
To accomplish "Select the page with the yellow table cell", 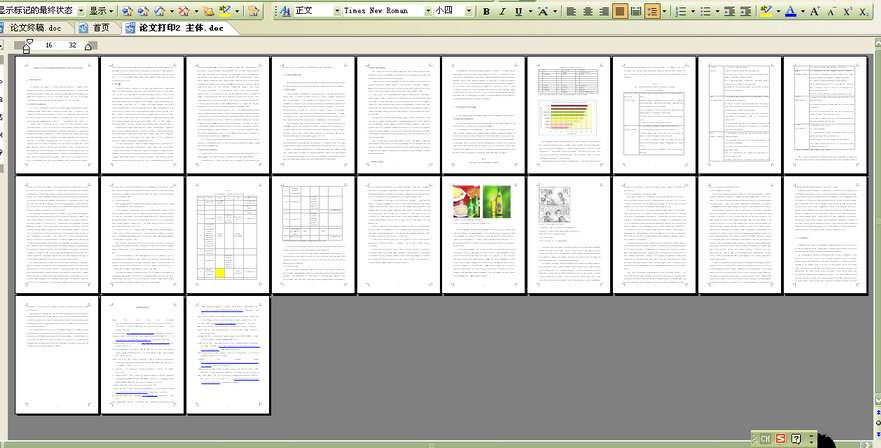I will 228,234.
